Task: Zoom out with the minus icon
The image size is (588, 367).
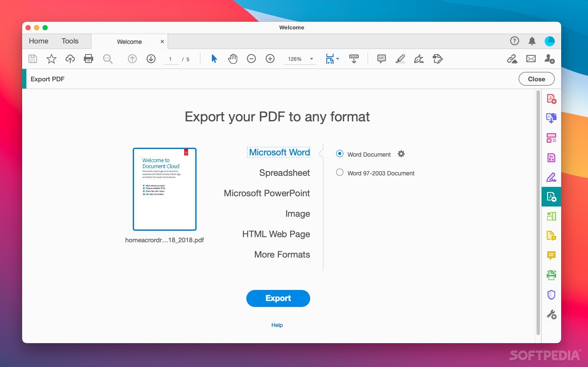Action: click(251, 59)
